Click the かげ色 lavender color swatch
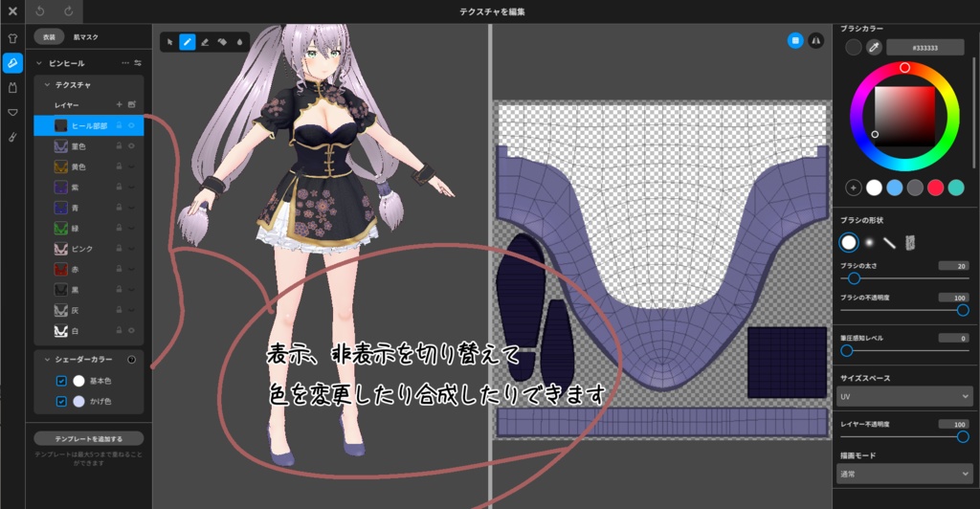This screenshot has height=509, width=980. [x=78, y=402]
